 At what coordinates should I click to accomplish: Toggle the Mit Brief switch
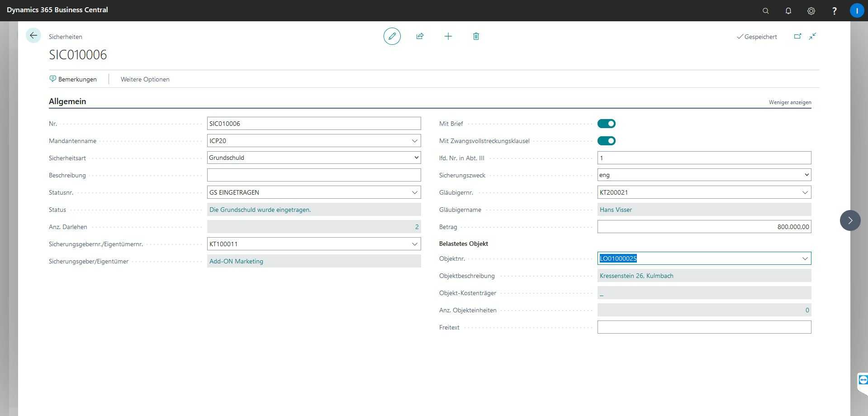coord(606,124)
